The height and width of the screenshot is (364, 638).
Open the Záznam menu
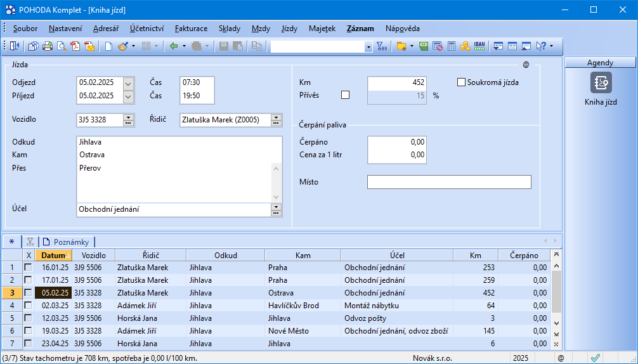tap(360, 29)
